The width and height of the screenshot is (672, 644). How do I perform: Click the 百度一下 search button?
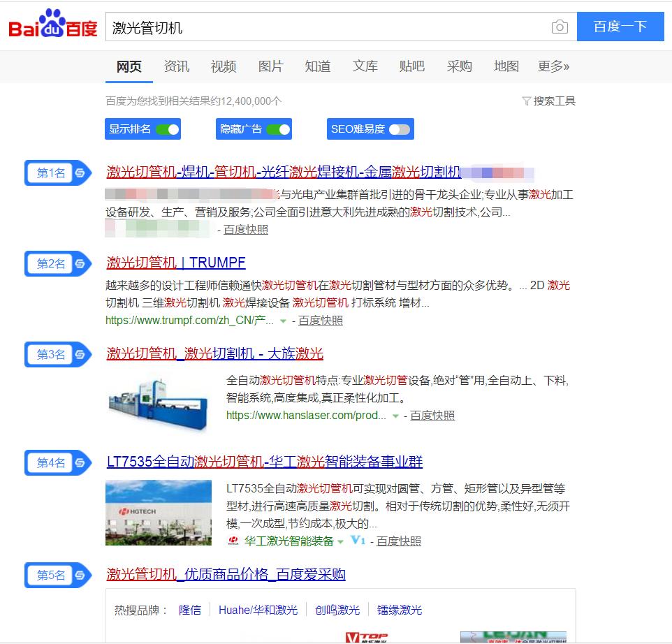coord(620,27)
